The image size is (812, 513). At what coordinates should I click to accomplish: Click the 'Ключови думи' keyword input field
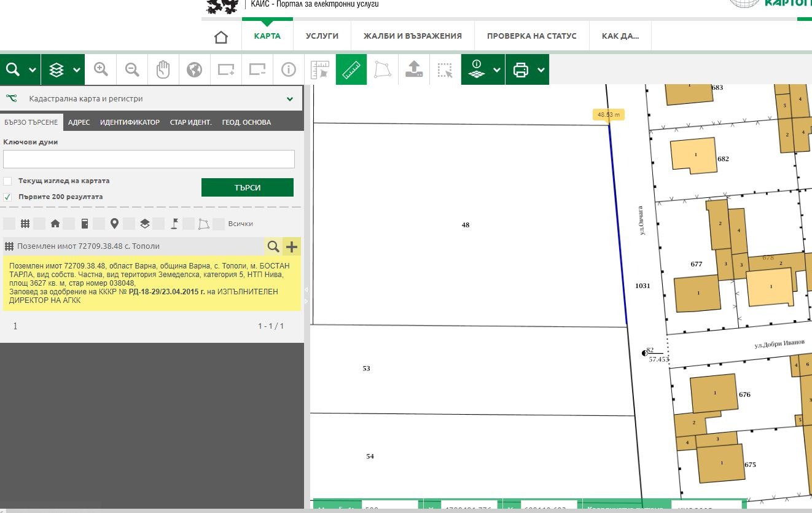pos(149,159)
